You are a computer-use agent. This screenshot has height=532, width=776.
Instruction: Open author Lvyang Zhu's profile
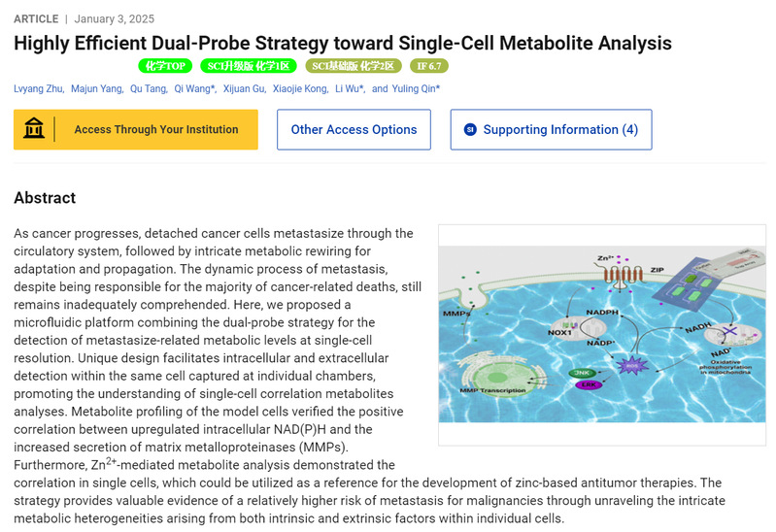tap(39, 88)
